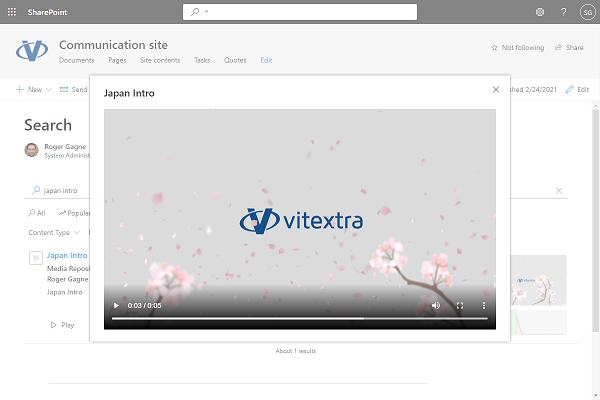The image size is (600, 400).
Task: Expand the New dropdown chevron
Action: click(x=49, y=89)
